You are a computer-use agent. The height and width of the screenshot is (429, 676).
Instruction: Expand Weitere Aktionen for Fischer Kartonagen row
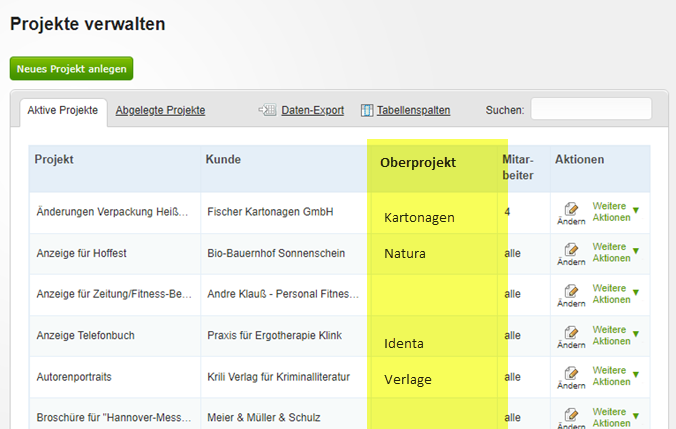click(616, 211)
